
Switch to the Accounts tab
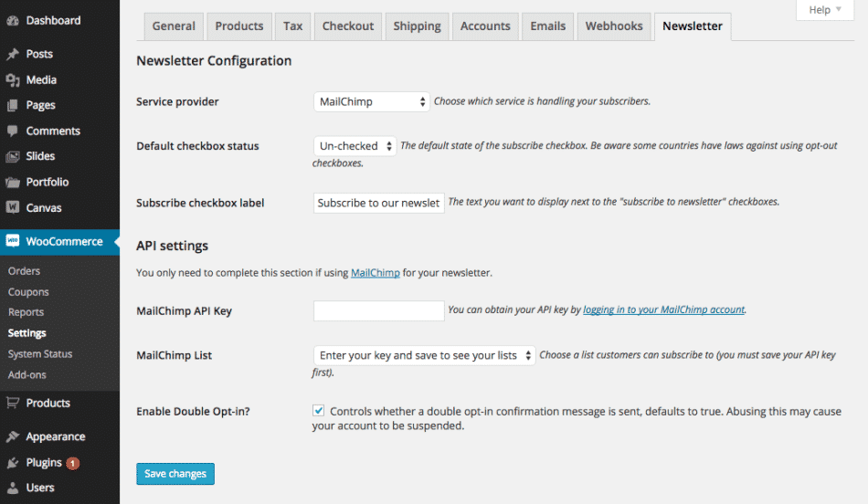[x=485, y=26]
